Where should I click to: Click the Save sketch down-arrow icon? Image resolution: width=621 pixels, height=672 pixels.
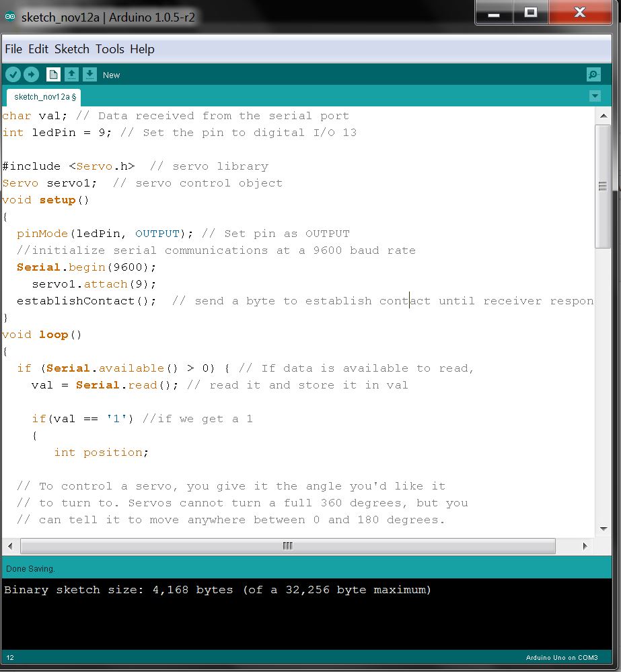tap(89, 75)
